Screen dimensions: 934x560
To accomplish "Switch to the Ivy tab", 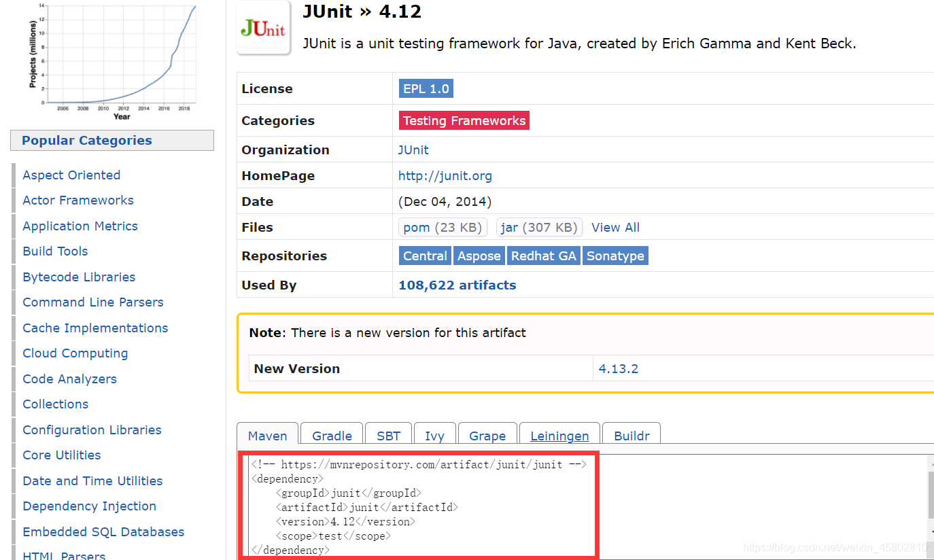I will click(435, 436).
